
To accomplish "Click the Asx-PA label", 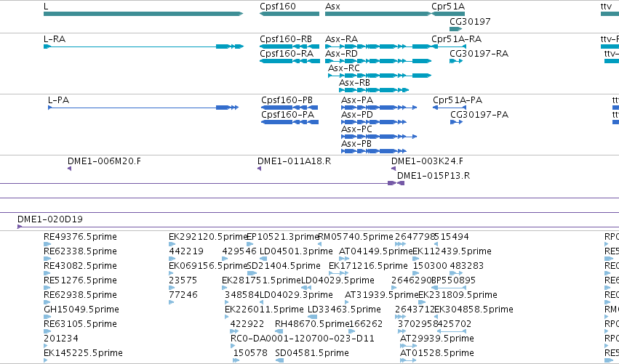I will (x=357, y=100).
